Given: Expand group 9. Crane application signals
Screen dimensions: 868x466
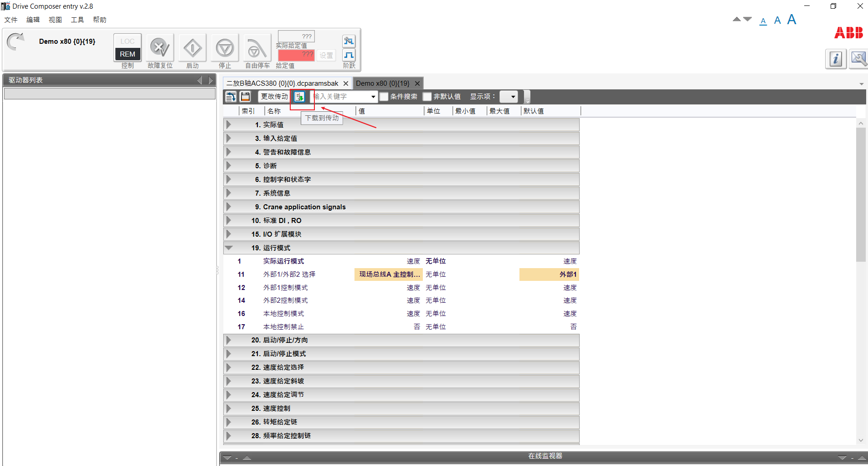Looking at the screenshot, I should (229, 207).
